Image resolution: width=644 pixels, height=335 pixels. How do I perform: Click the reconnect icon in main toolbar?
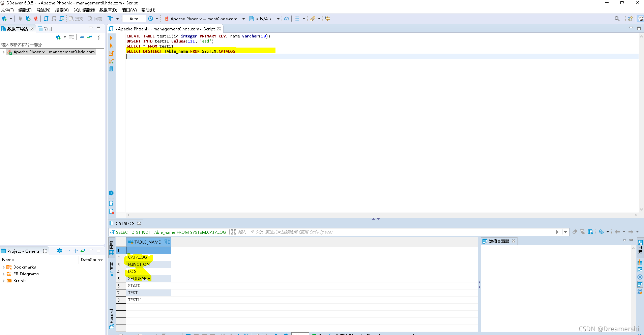(x=28, y=19)
